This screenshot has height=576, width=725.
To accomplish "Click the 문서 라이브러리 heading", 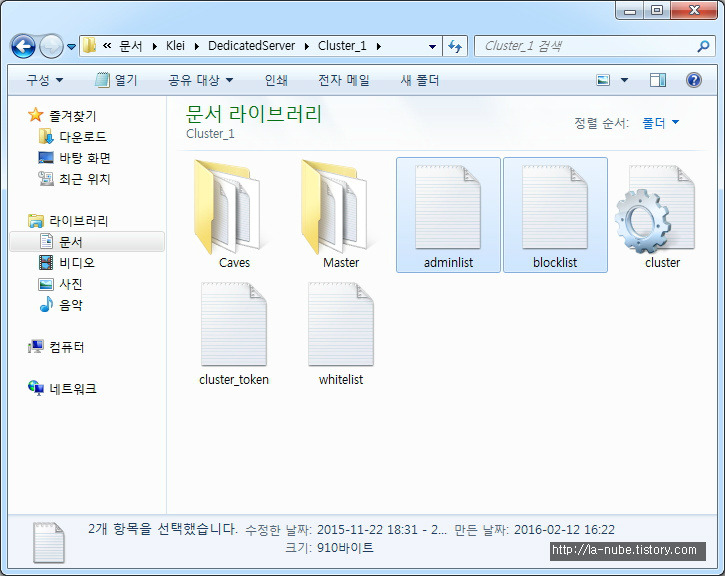I will (253, 114).
